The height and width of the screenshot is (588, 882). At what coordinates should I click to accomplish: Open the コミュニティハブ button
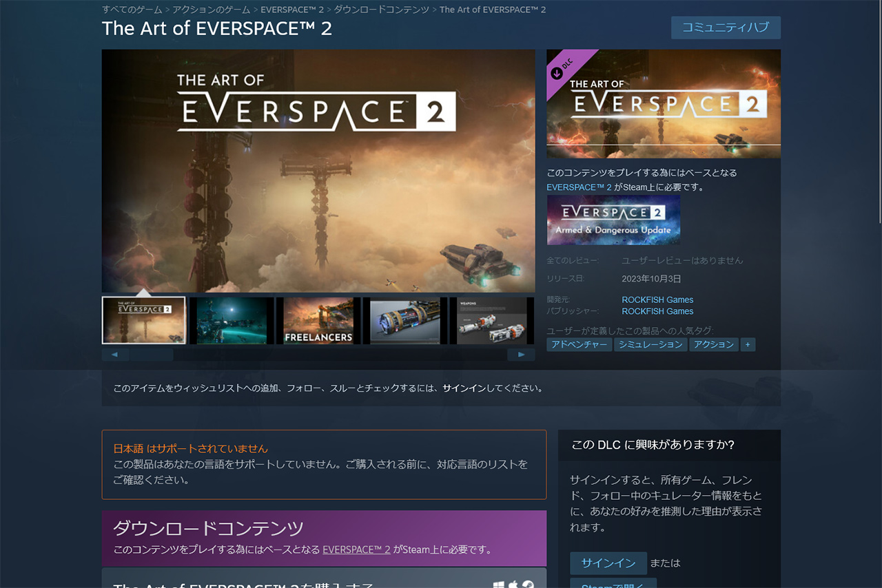tap(726, 28)
